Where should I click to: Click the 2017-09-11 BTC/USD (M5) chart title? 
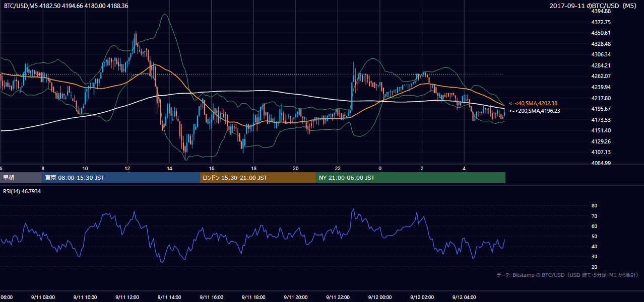(x=594, y=6)
